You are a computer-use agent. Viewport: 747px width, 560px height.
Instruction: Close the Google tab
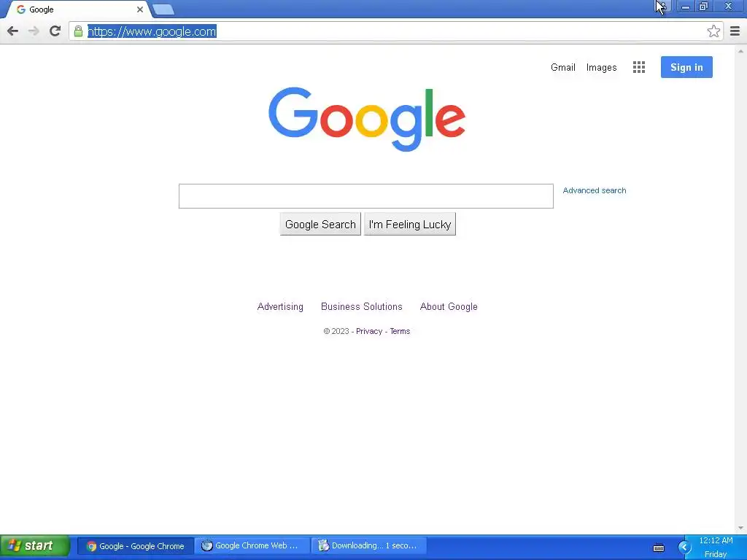pyautogui.click(x=139, y=9)
